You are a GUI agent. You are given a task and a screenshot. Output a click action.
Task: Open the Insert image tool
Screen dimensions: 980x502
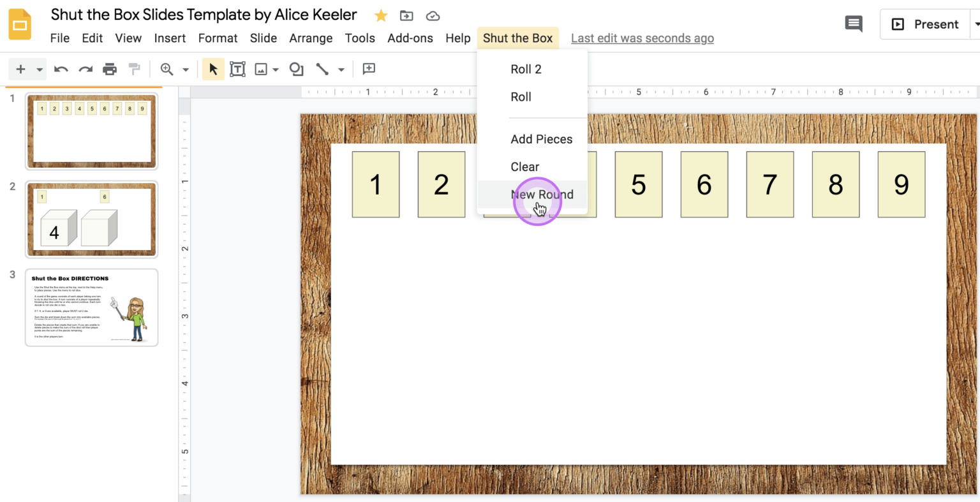click(x=261, y=69)
